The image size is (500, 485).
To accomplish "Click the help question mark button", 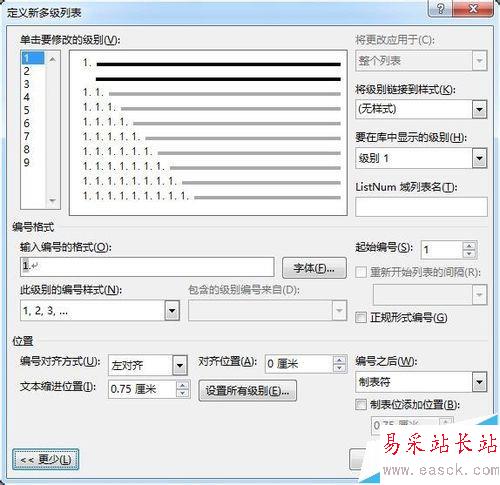I will pos(440,8).
